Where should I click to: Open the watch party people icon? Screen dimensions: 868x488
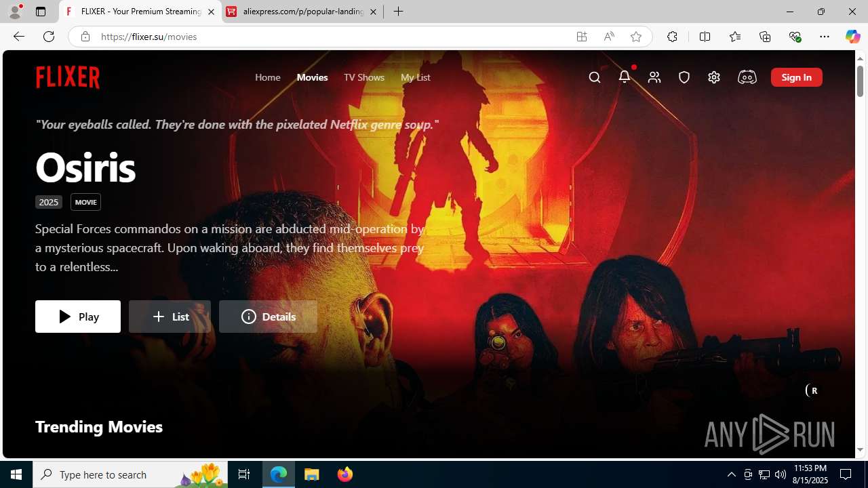coord(654,77)
